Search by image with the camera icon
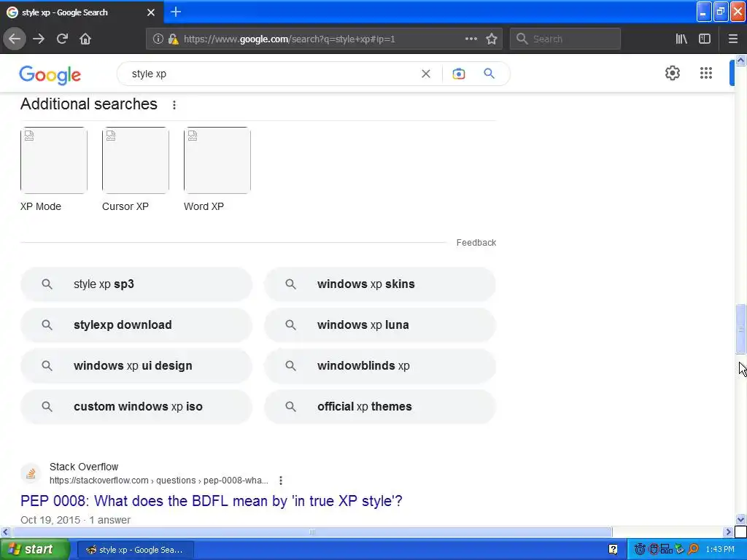Image resolution: width=747 pixels, height=560 pixels. [x=458, y=74]
